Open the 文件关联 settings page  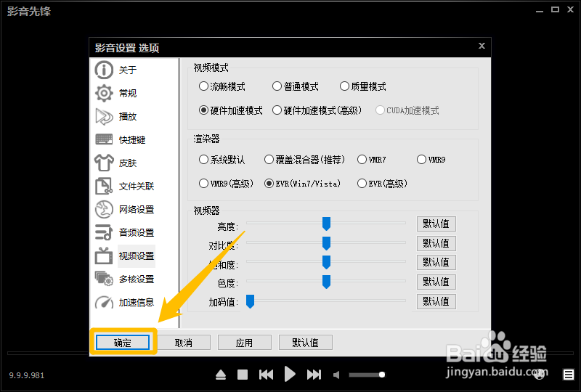point(137,187)
